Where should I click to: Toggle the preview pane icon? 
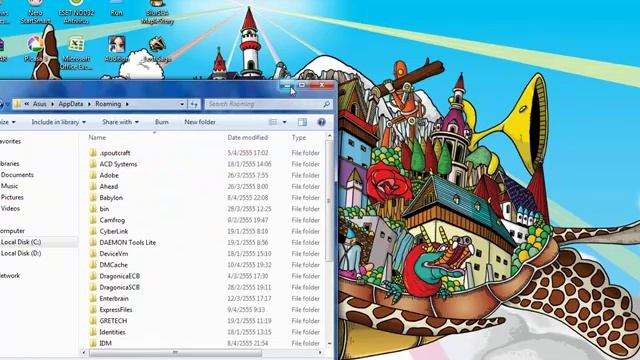[302, 122]
